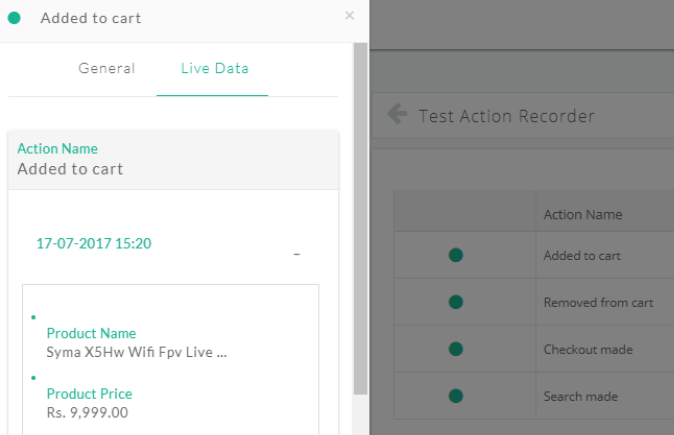Switch to the General tab
The height and width of the screenshot is (435, 674).
pyautogui.click(x=107, y=68)
